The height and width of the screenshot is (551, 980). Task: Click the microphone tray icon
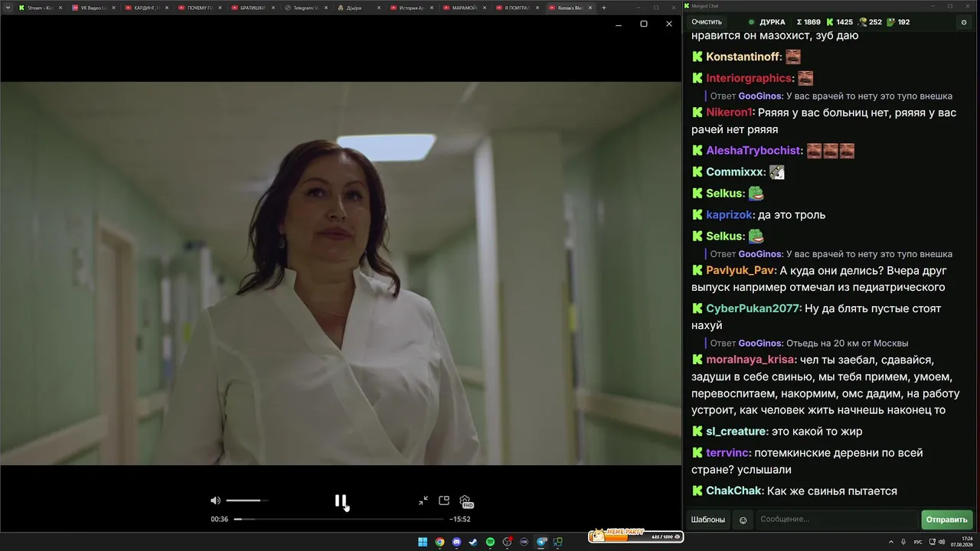coord(903,542)
